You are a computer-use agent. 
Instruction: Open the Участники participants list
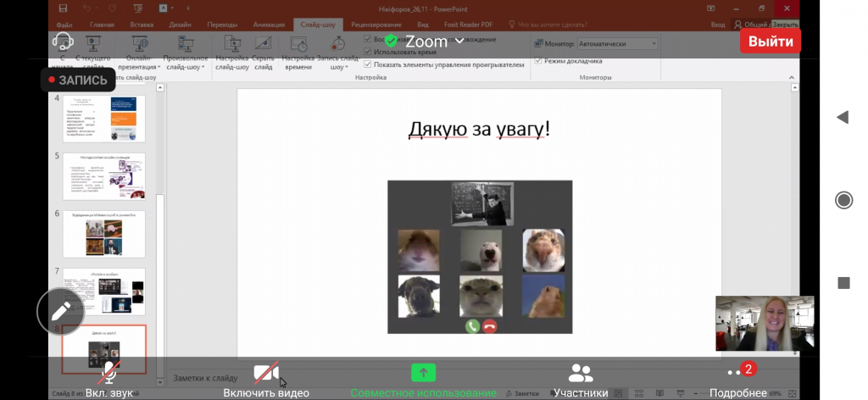coord(581,380)
